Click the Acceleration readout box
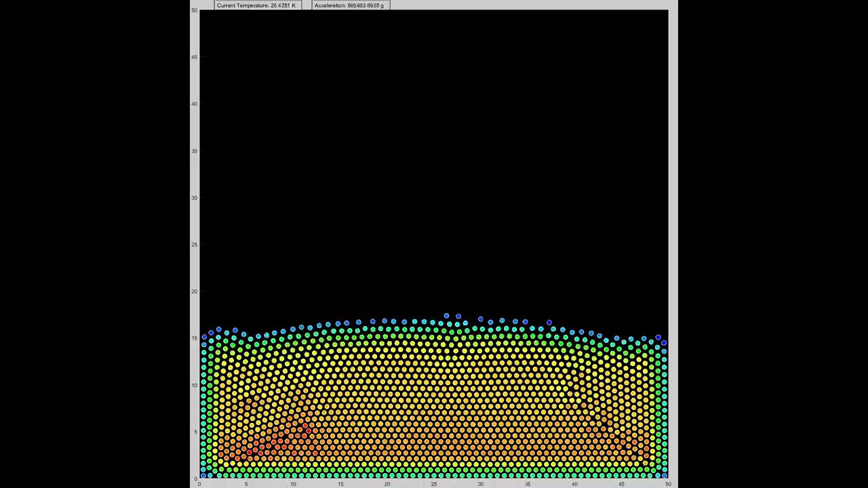The image size is (868, 488). click(x=350, y=5)
